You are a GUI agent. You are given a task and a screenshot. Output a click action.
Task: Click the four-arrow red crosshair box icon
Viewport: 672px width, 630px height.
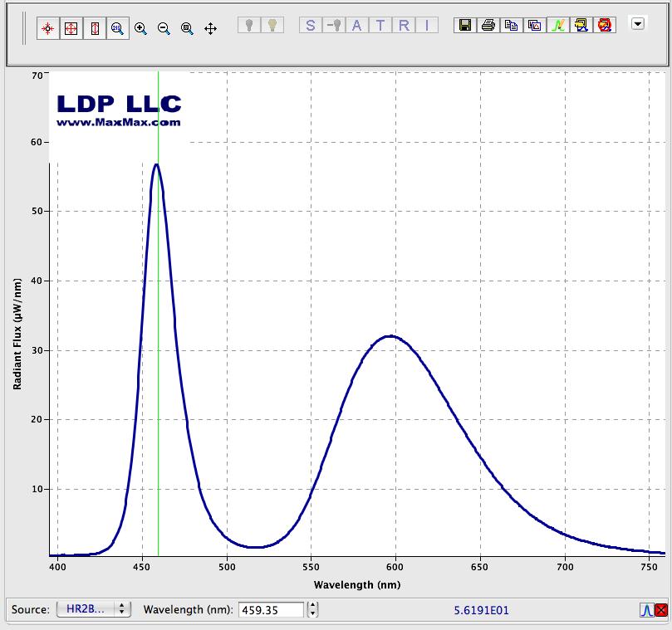coord(71,29)
